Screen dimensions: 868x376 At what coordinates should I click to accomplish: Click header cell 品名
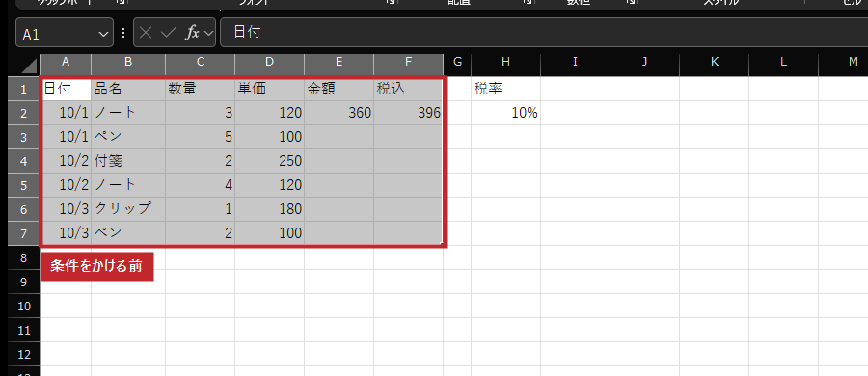tap(128, 89)
